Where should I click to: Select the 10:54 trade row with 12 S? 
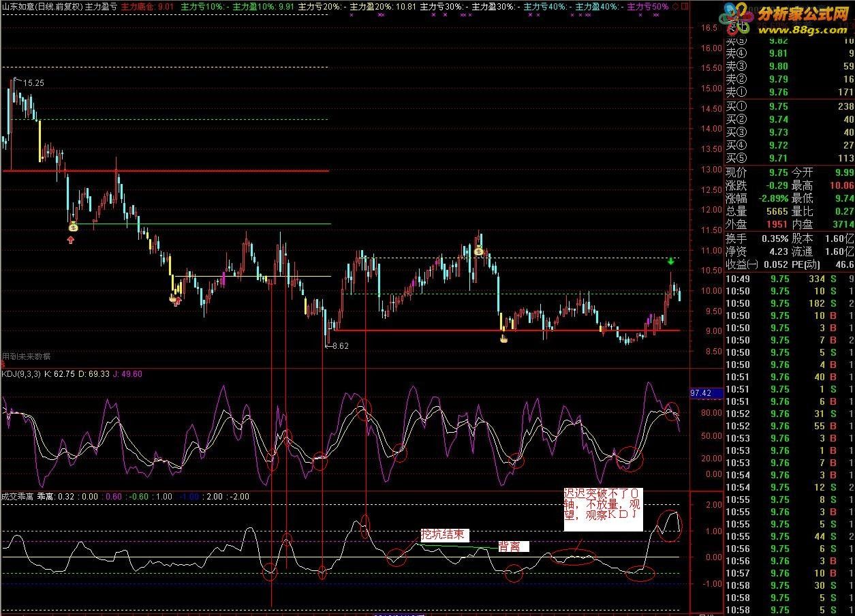(x=790, y=487)
